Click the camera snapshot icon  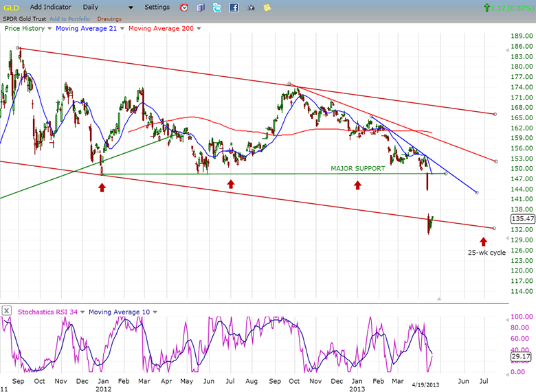pyautogui.click(x=250, y=8)
